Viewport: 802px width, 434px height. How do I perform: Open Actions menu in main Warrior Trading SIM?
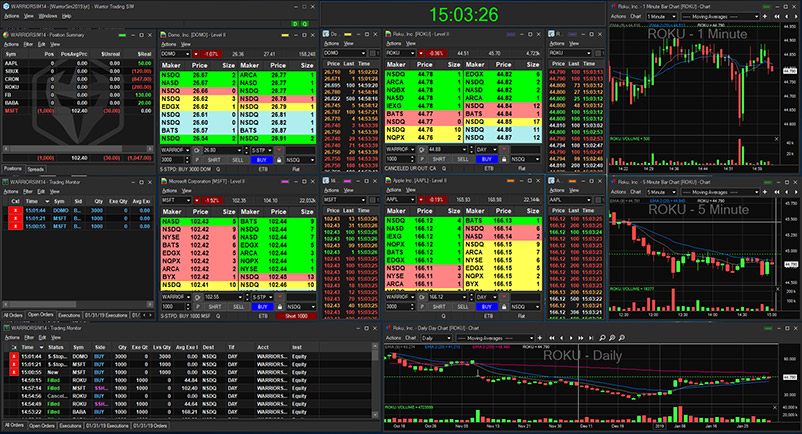click(12, 16)
